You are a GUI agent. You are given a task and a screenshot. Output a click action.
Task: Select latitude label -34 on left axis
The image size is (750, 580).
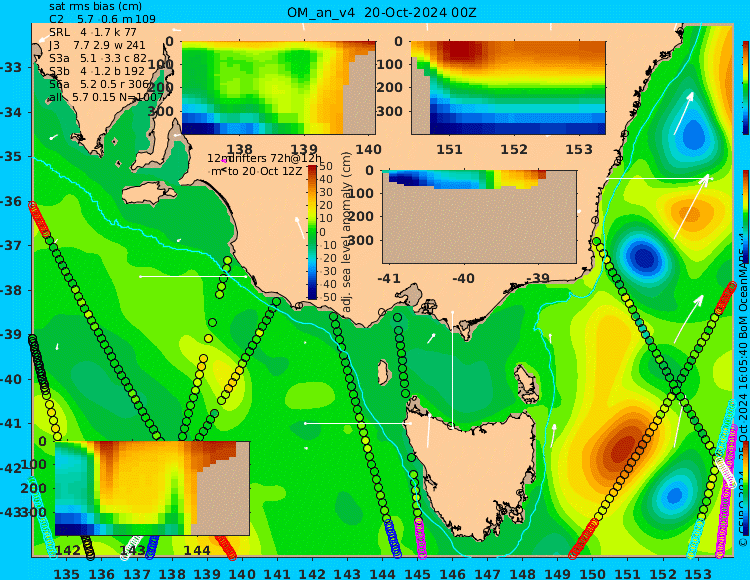[x=11, y=112]
